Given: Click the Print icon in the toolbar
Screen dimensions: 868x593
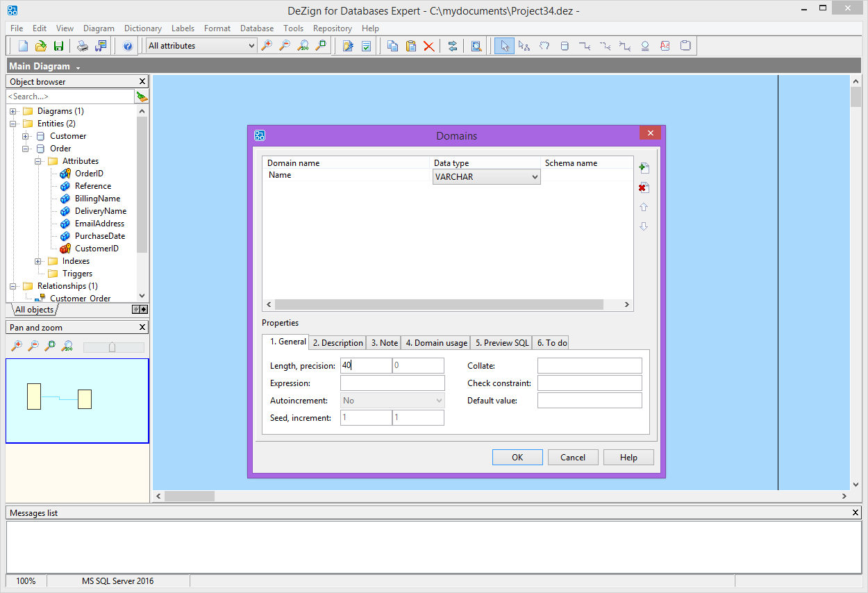Looking at the screenshot, I should click(83, 46).
